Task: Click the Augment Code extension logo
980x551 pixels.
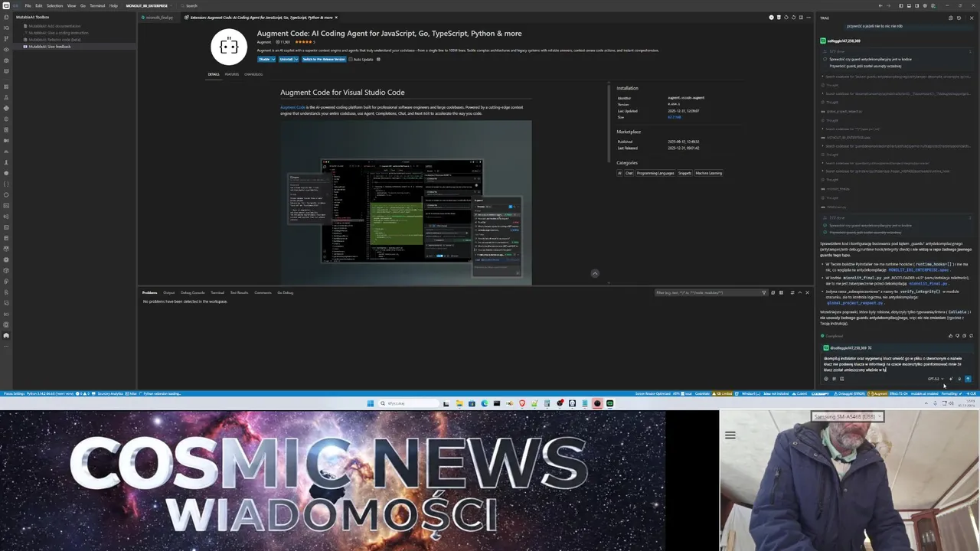Action: (229, 47)
